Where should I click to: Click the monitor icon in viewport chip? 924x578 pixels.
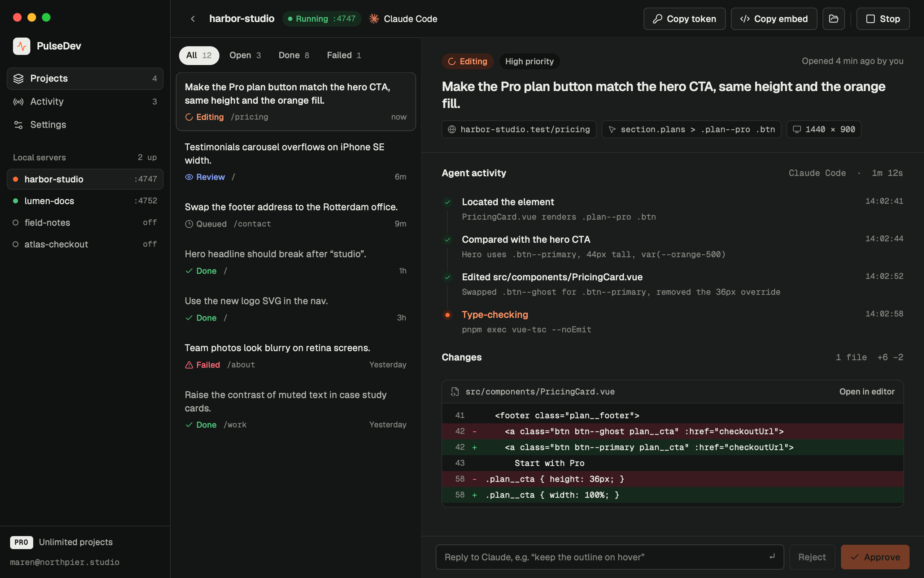click(797, 129)
